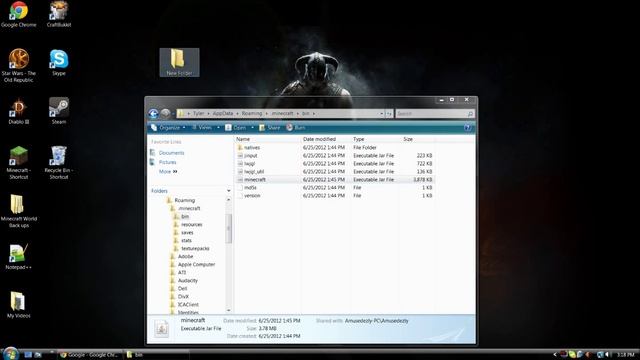The width and height of the screenshot is (640, 360).
Task: Click the Windows Start orb
Action: 10,354
